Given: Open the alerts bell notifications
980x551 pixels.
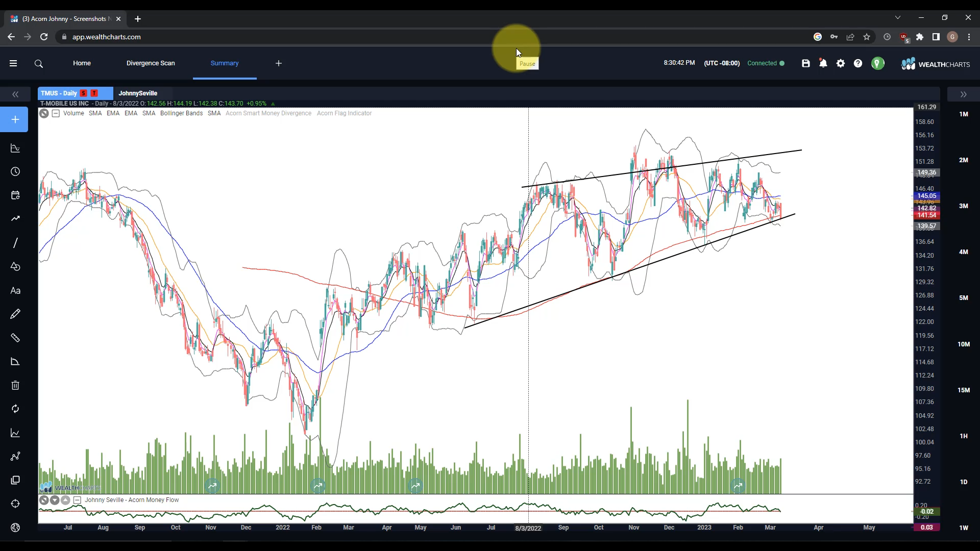Looking at the screenshot, I should pyautogui.click(x=823, y=63).
